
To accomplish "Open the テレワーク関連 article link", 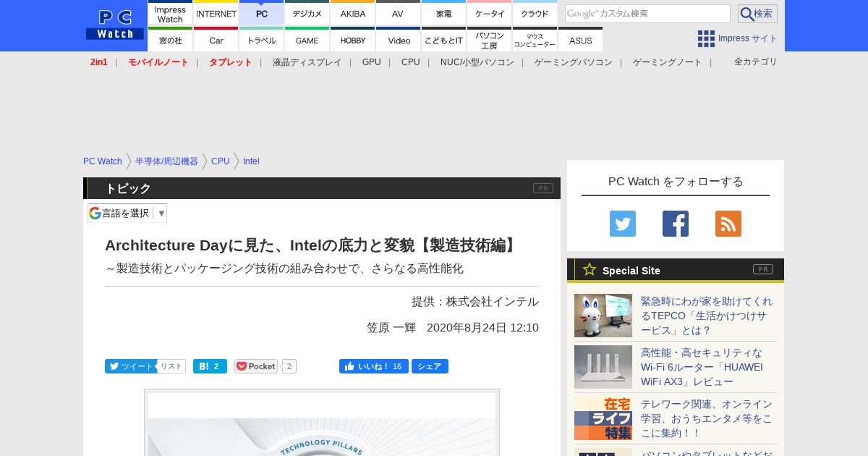I will (707, 418).
